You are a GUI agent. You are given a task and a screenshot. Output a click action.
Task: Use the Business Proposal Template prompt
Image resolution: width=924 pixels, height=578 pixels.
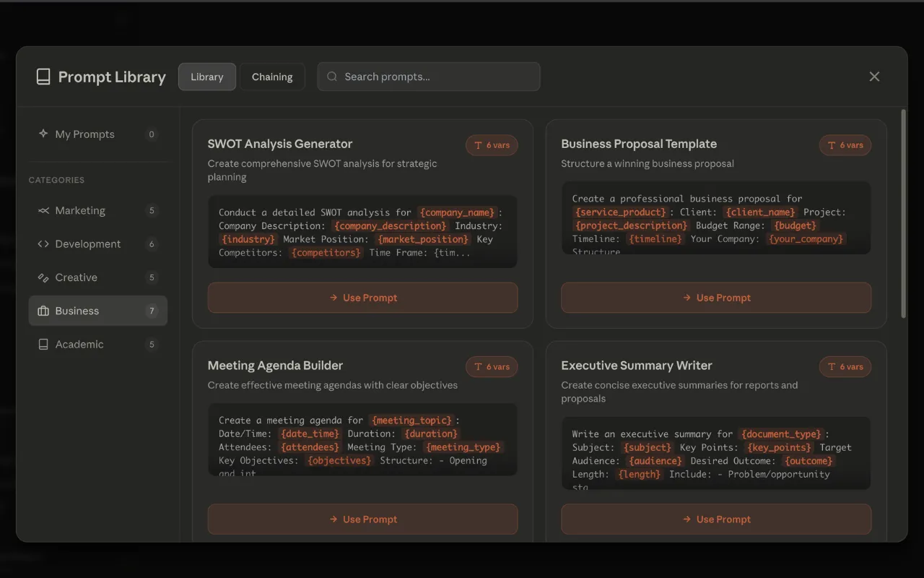tap(716, 298)
